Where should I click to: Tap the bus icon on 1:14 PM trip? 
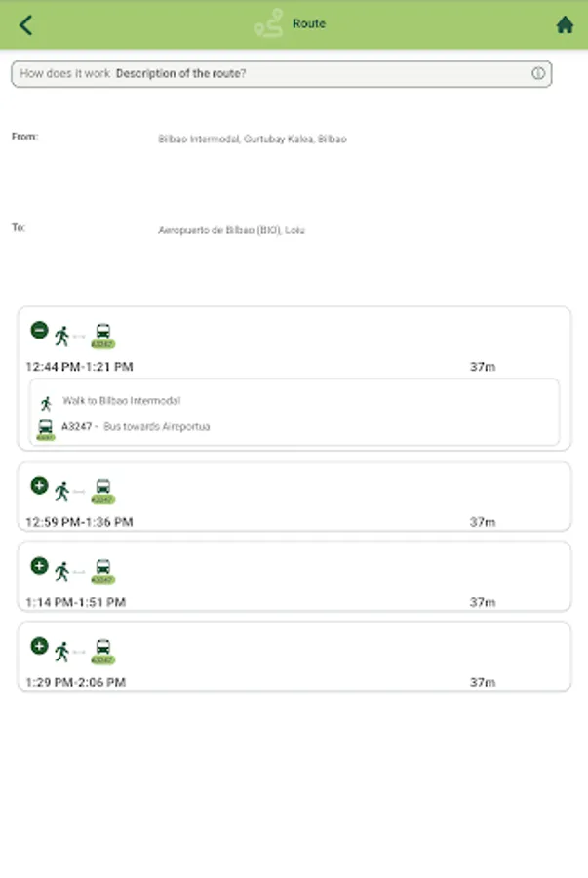[x=102, y=570]
